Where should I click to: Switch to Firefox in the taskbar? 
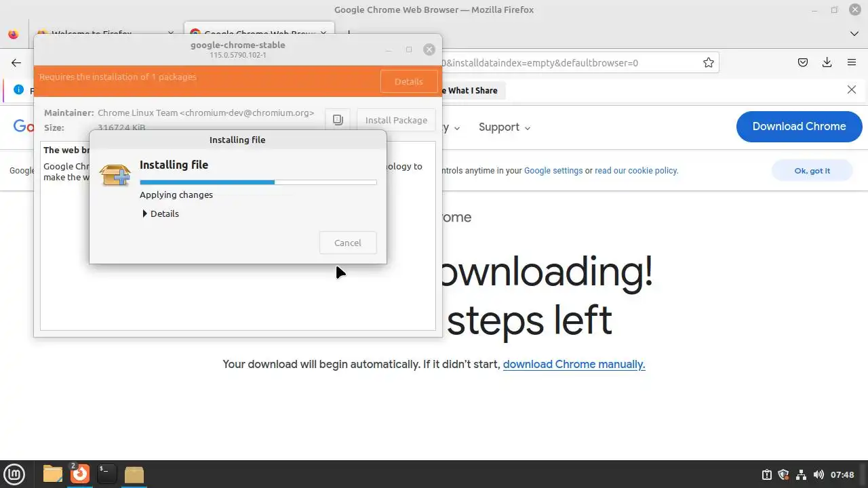coord(80,474)
